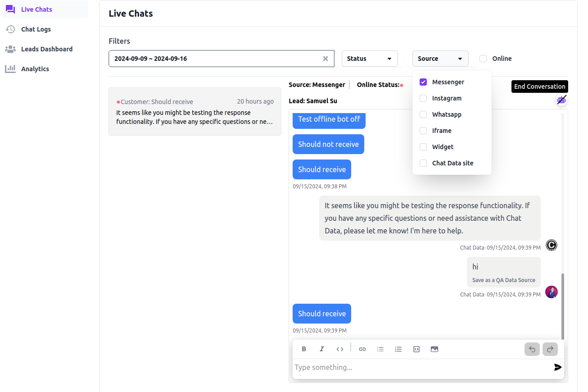
Task: Click the undo button in the editor
Action: click(532, 349)
